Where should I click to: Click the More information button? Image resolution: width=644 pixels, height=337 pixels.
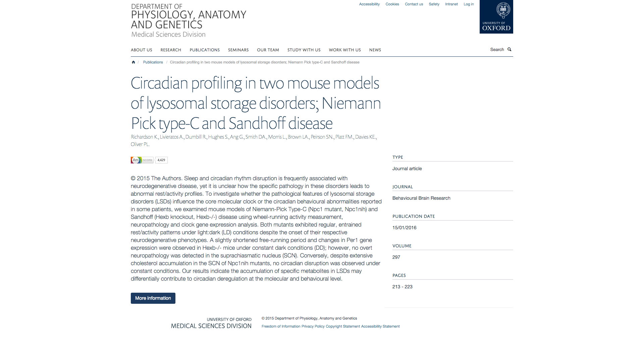[153, 298]
